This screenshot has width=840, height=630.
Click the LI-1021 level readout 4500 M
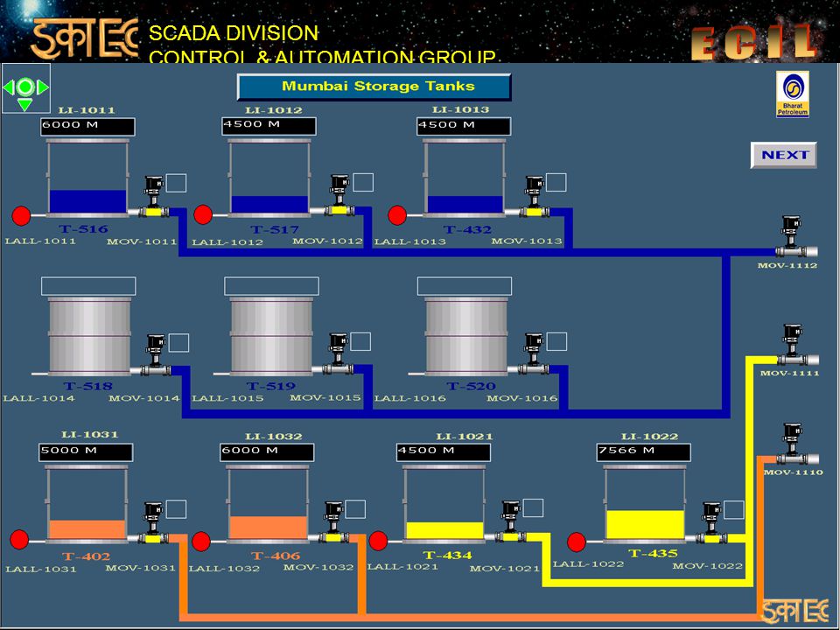(x=443, y=452)
